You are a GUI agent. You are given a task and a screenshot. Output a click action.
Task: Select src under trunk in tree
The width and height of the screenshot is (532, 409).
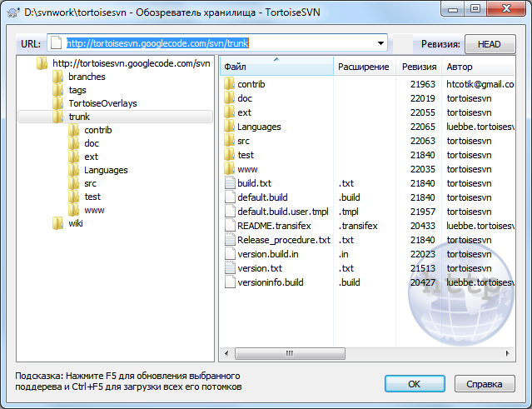coord(90,183)
